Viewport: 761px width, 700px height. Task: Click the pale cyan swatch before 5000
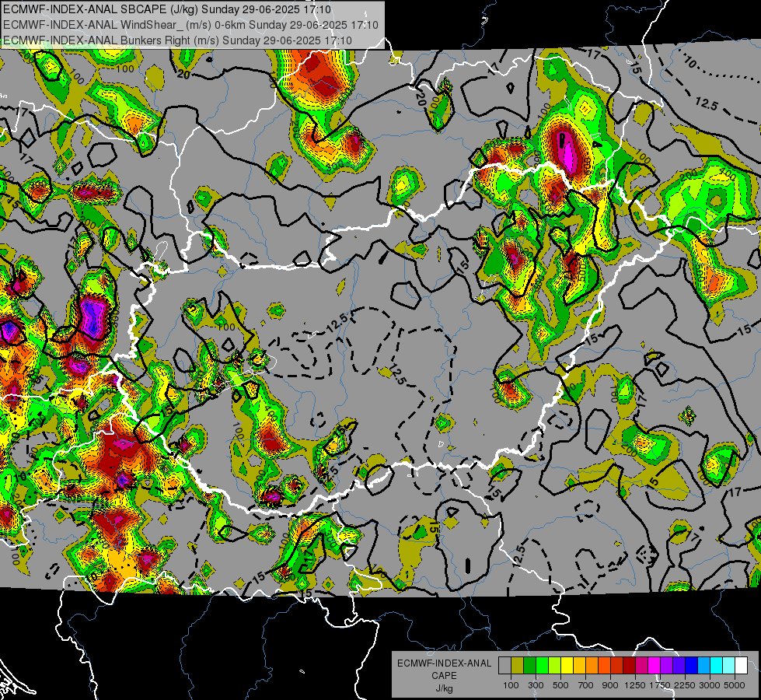point(729,665)
